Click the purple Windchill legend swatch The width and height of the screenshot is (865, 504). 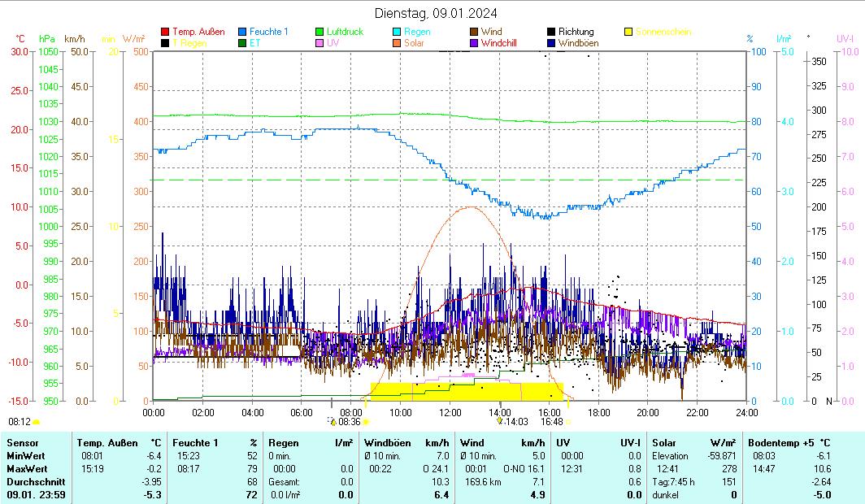(x=474, y=43)
